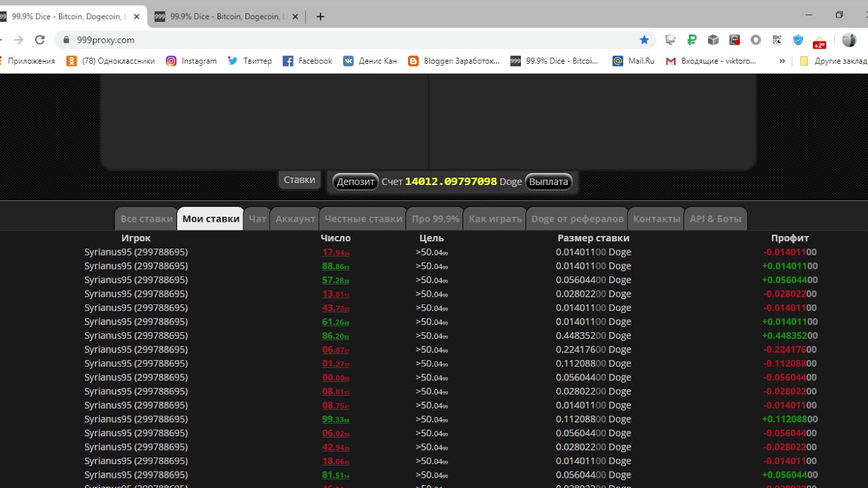Open the Честные ставки tab

click(x=363, y=219)
